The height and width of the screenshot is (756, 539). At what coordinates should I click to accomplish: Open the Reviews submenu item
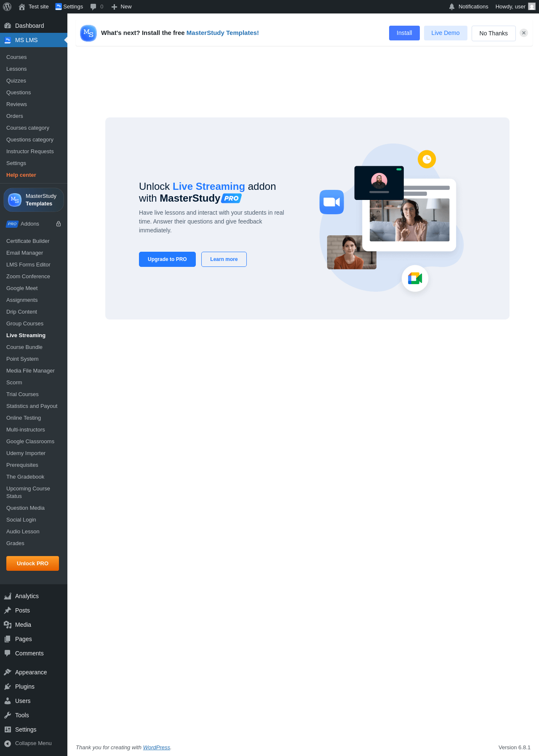[x=16, y=104]
